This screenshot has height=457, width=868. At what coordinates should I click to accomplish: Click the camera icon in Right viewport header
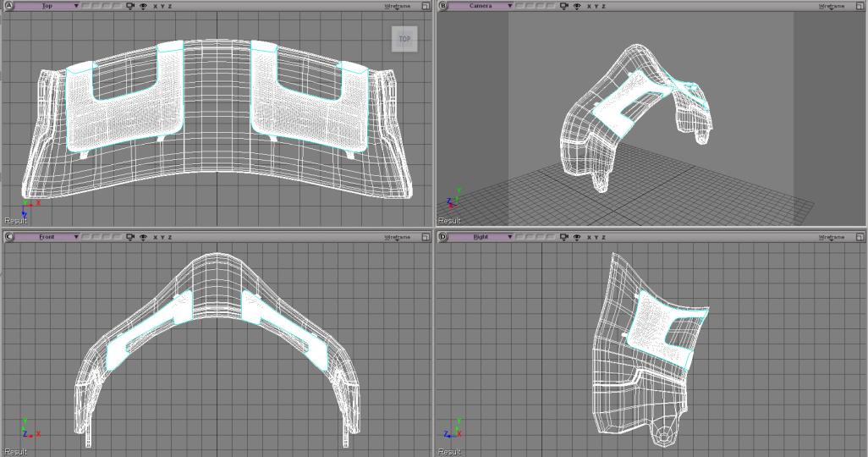tap(563, 237)
